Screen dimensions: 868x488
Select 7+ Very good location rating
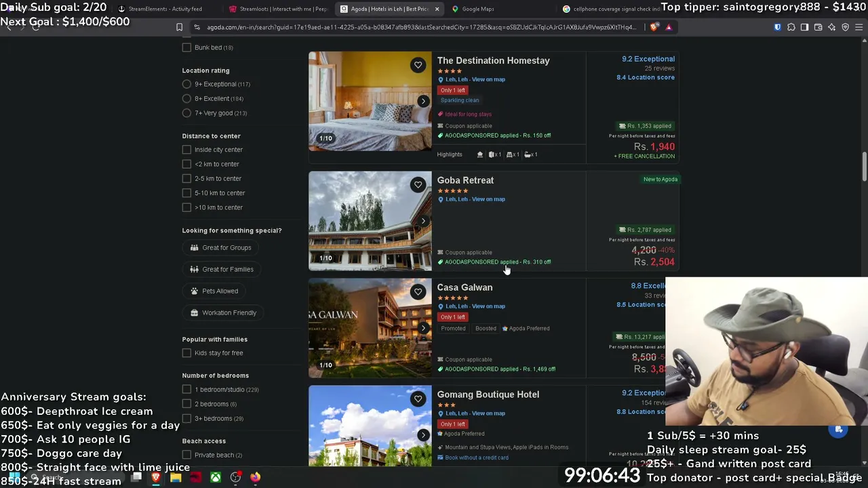[186, 113]
